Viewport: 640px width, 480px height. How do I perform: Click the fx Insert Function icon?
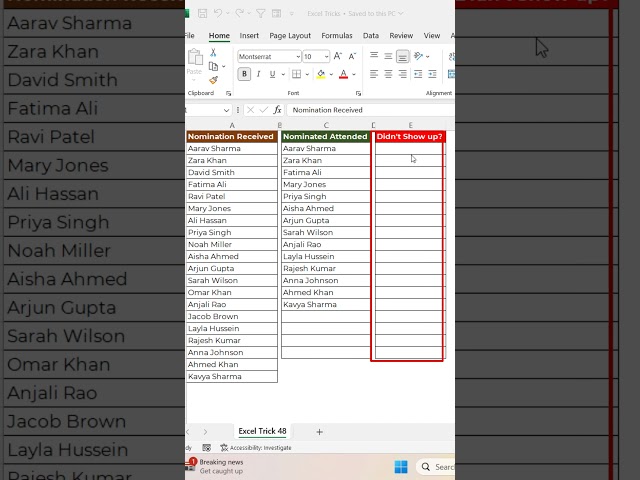(278, 110)
